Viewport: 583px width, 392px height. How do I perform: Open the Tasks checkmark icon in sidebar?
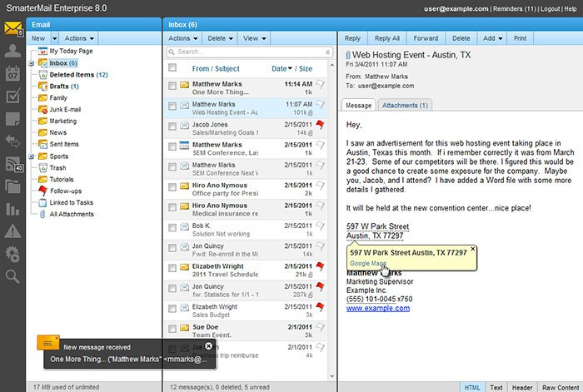point(13,96)
